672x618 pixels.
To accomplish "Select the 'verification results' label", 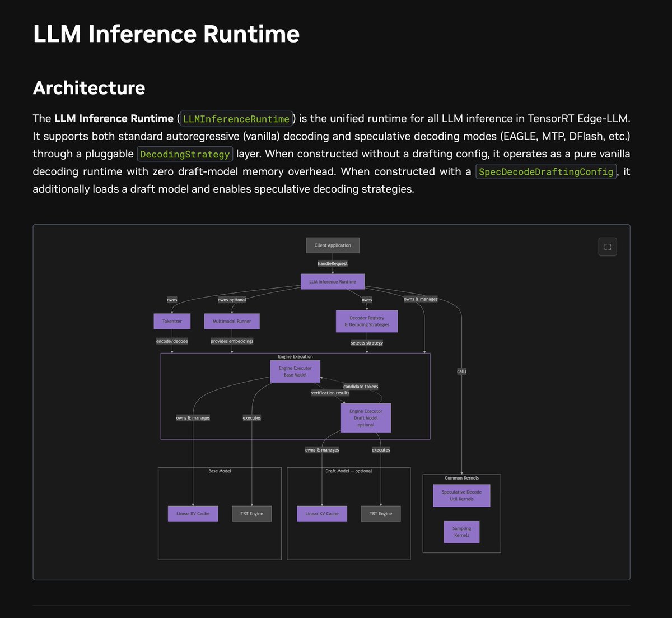I will tap(330, 393).
